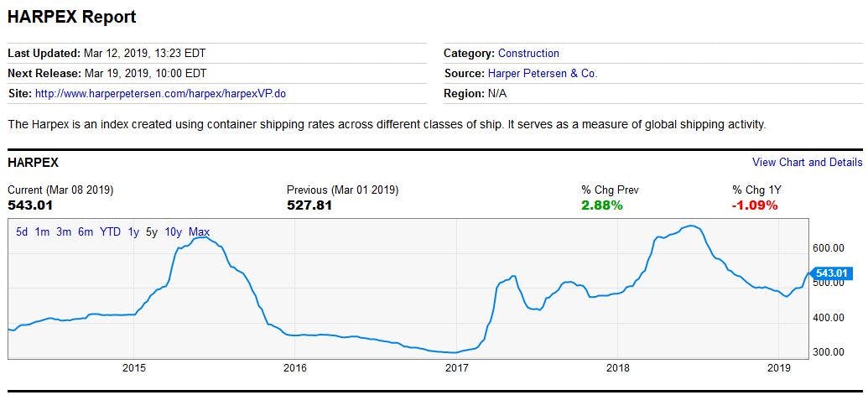Viewport: 868px width, 395px height.
Task: Open the Construction category link
Action: pos(528,53)
